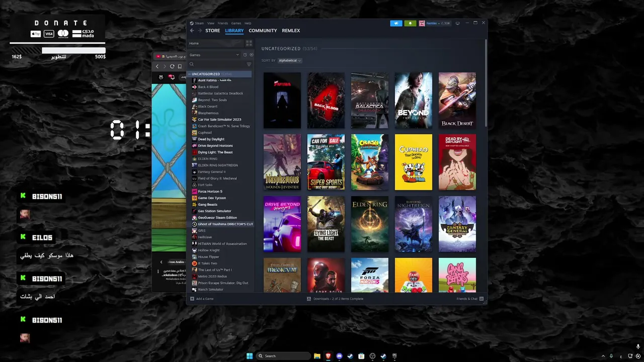644x362 pixels.
Task: Open advanced filters icon in the library search
Action: [x=249, y=64]
